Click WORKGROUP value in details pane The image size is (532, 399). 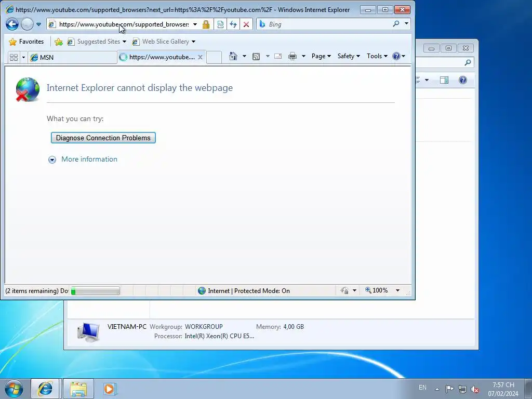pos(204,327)
